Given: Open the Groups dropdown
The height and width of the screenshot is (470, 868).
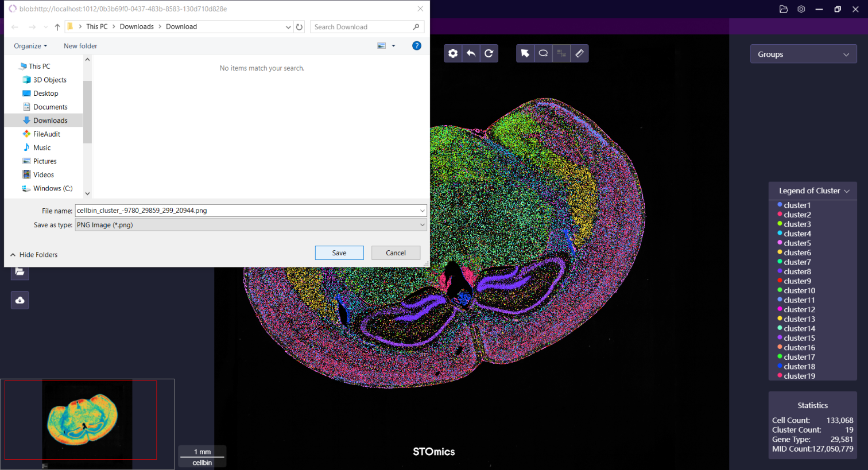Looking at the screenshot, I should point(803,55).
